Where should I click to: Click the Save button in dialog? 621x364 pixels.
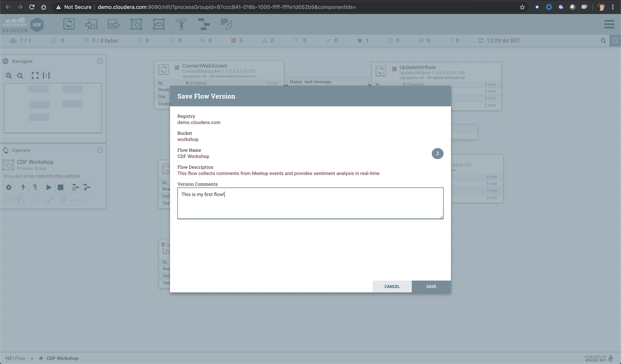click(431, 286)
